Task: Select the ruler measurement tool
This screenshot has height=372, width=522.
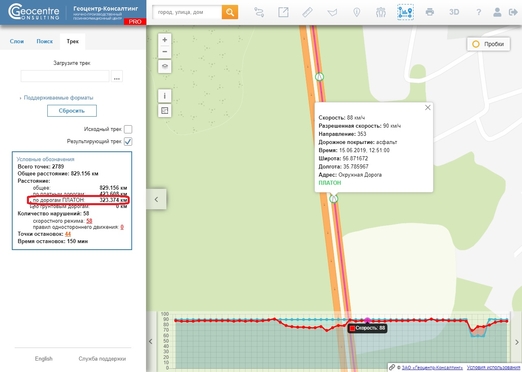Action: 307,12
